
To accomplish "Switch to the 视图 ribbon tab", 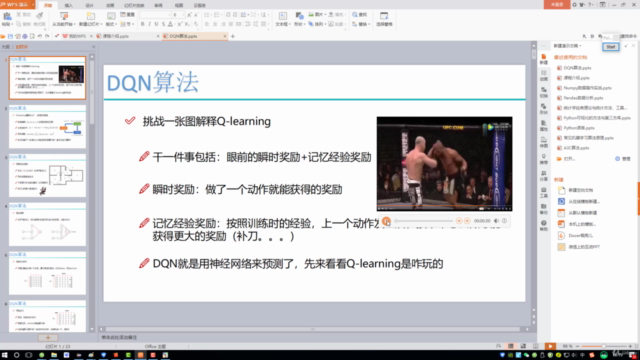I will [179, 5].
